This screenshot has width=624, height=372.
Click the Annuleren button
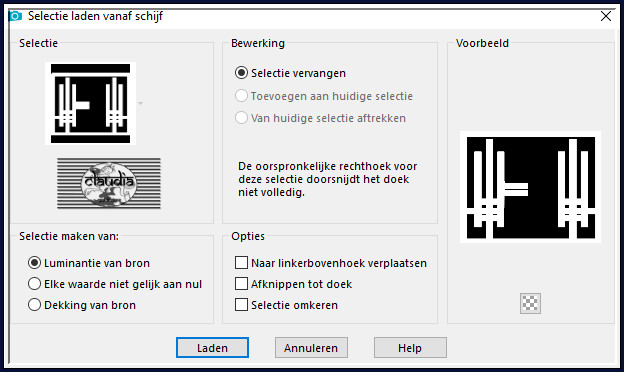(x=311, y=348)
